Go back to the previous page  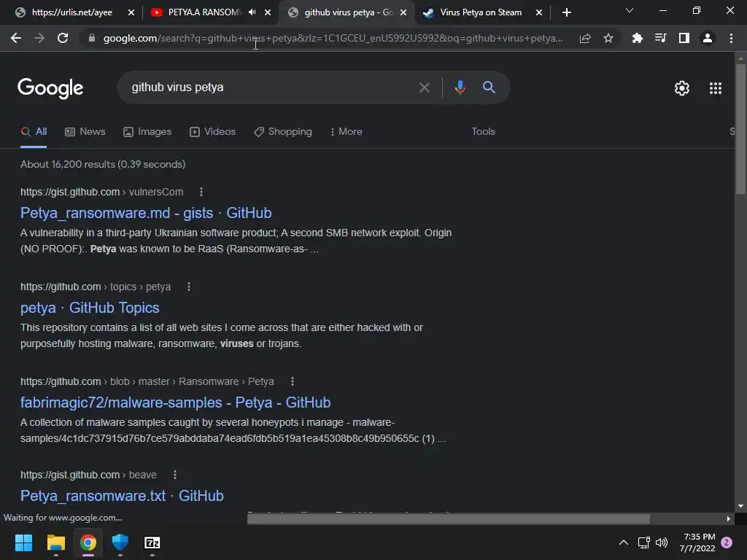(x=16, y=38)
